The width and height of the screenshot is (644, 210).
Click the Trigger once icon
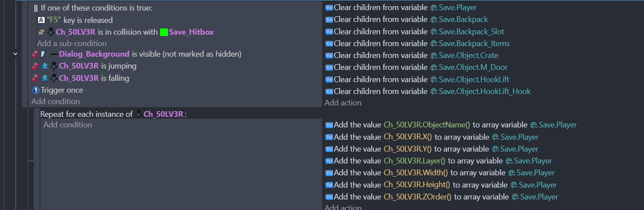point(36,90)
